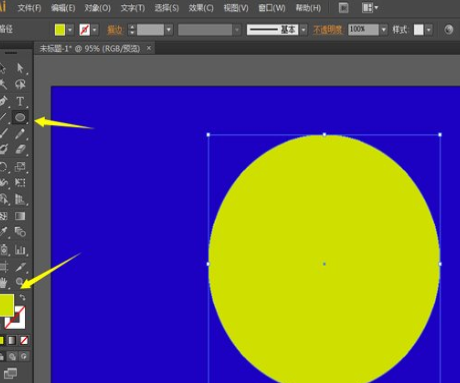The image size is (460, 383).
Task: Select the Perspective Grid tool
Action: 20,199
